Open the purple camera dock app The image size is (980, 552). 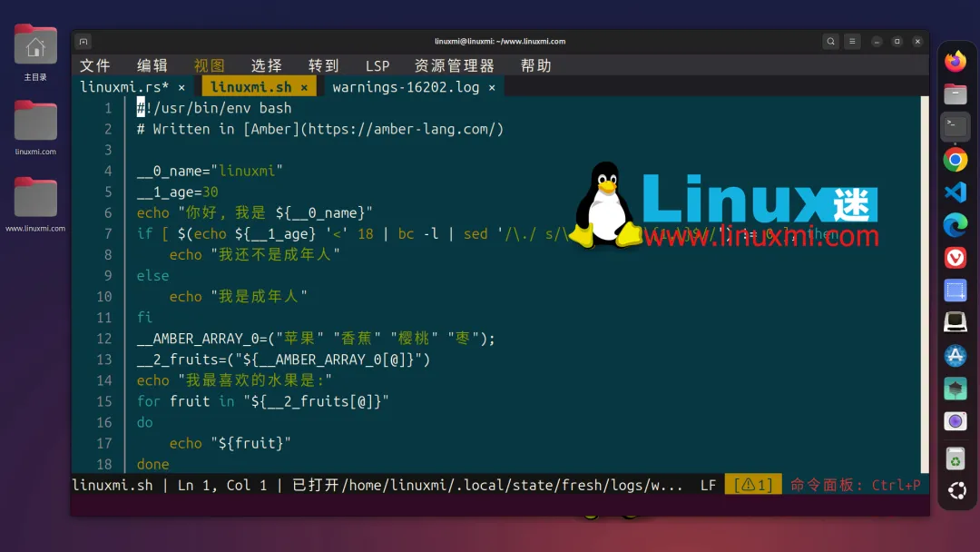955,421
